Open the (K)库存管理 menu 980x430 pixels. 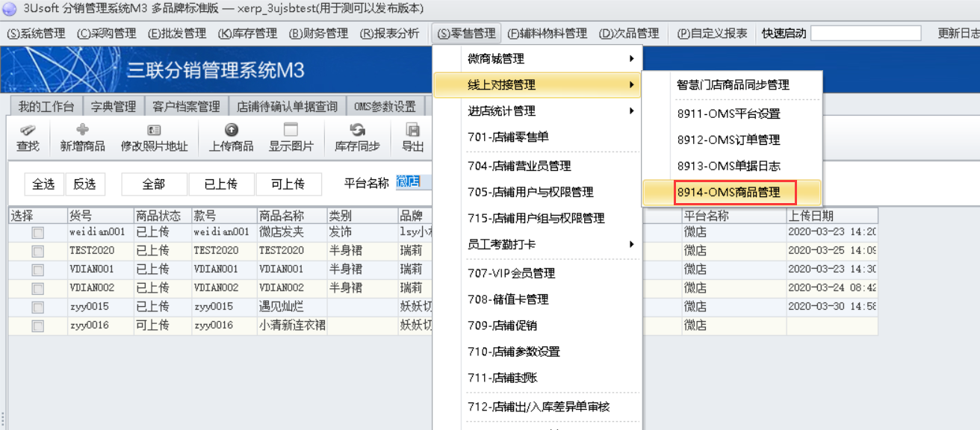[247, 34]
